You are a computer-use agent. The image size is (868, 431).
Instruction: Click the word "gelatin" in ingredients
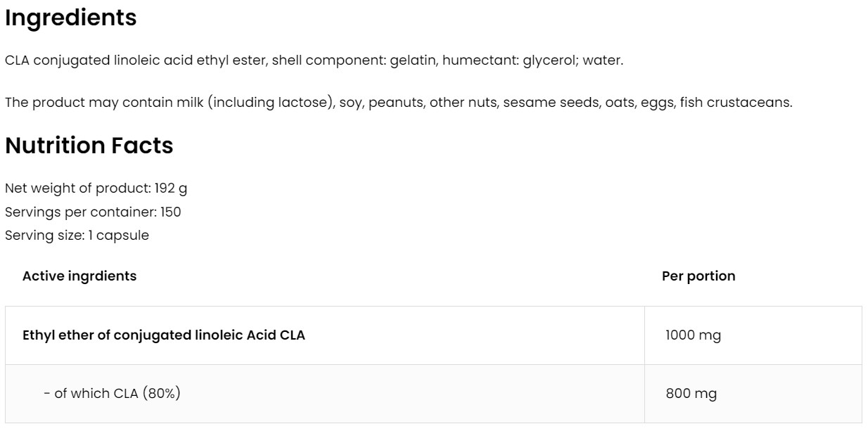click(x=418, y=60)
